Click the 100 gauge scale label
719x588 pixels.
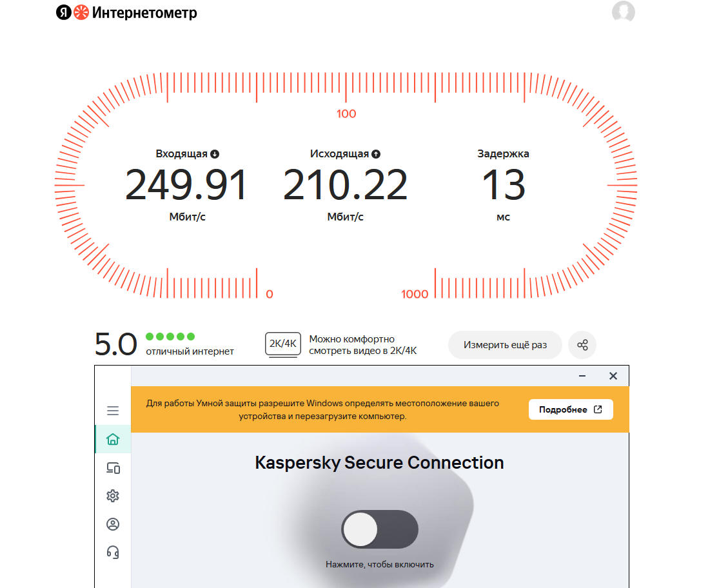click(x=346, y=113)
